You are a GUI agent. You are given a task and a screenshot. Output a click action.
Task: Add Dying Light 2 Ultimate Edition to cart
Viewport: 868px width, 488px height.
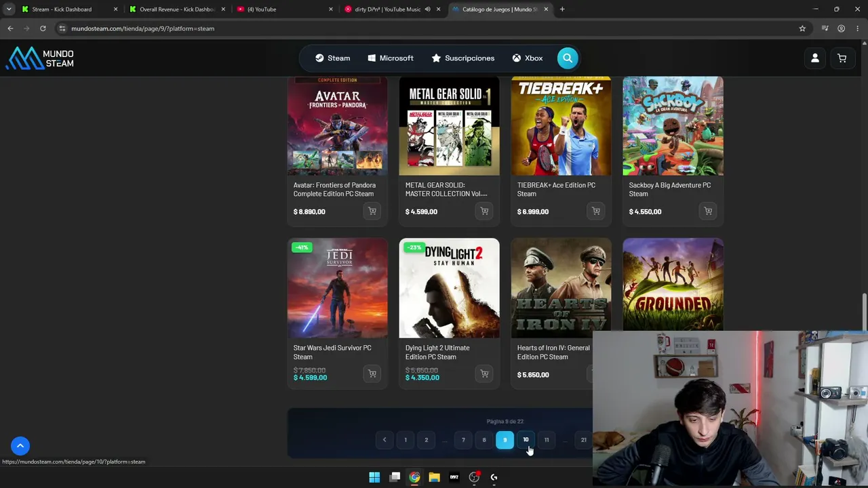(484, 373)
